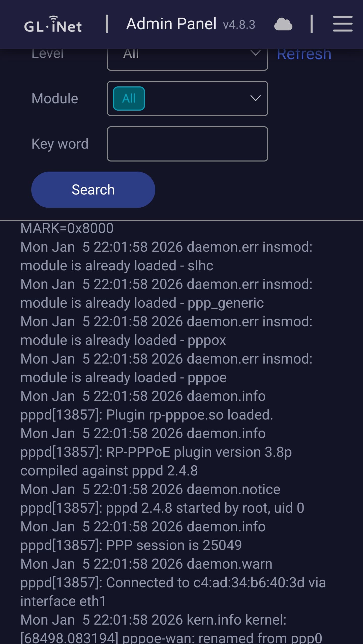The image size is (363, 644).
Task: Expand the Level dropdown chevron
Action: pos(255,53)
